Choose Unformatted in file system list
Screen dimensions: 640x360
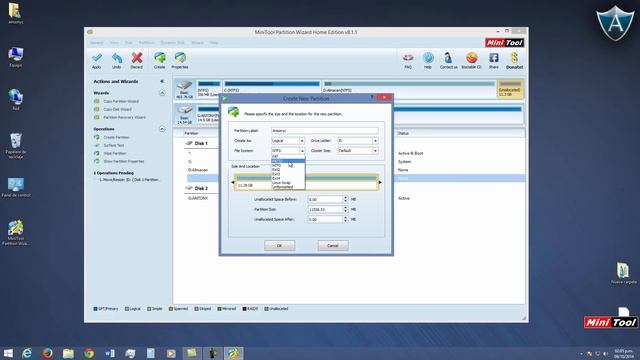pyautogui.click(x=288, y=187)
